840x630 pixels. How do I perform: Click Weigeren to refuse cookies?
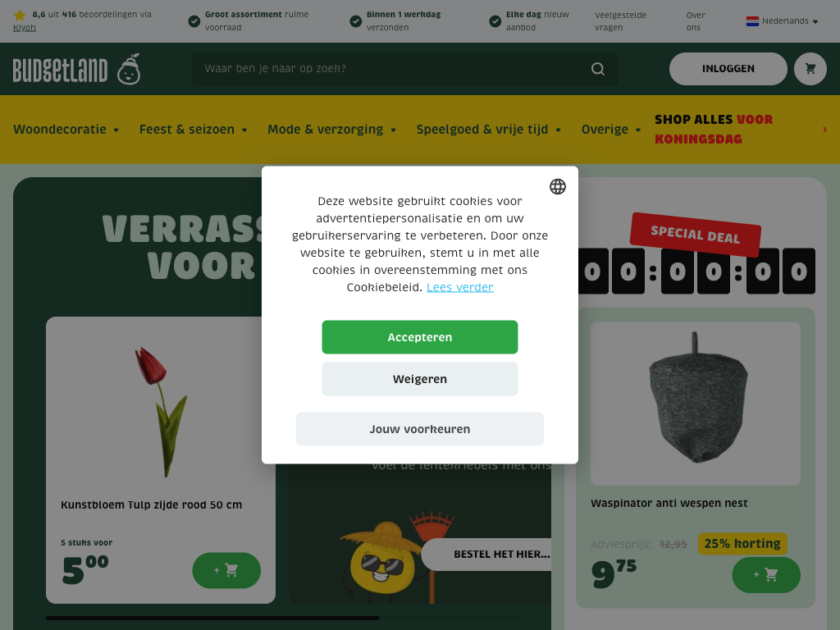(420, 379)
